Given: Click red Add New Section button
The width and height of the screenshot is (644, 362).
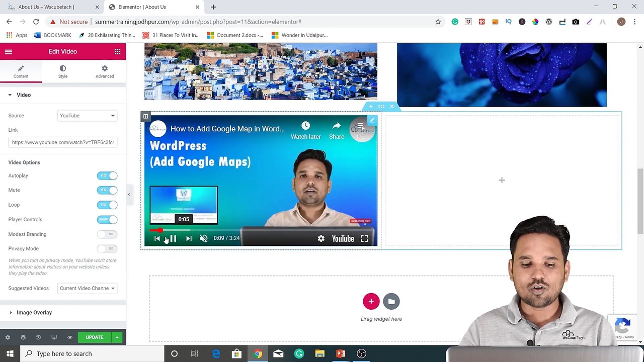Looking at the screenshot, I should point(371,301).
